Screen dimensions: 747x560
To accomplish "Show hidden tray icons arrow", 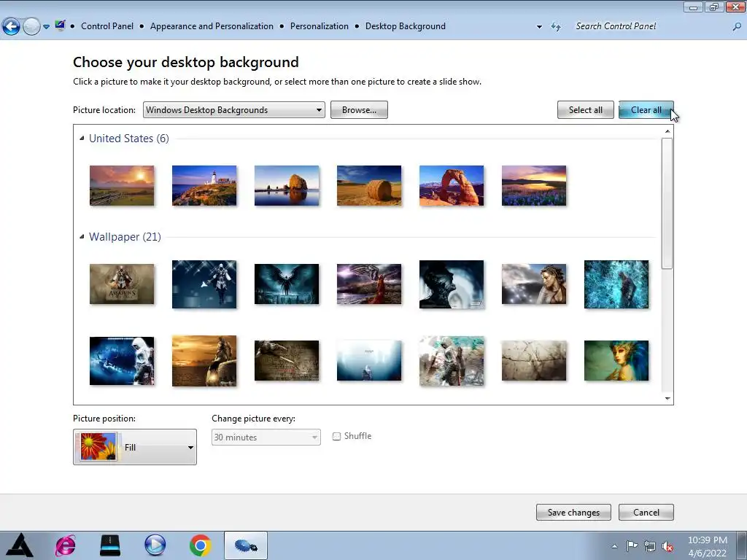I will click(x=614, y=546).
